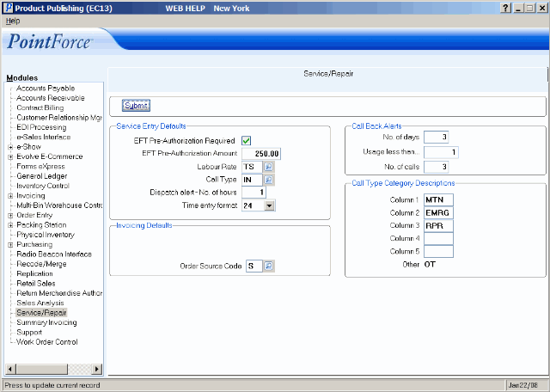The image size is (550, 392).
Task: Select Replication module
Action: 34,273
